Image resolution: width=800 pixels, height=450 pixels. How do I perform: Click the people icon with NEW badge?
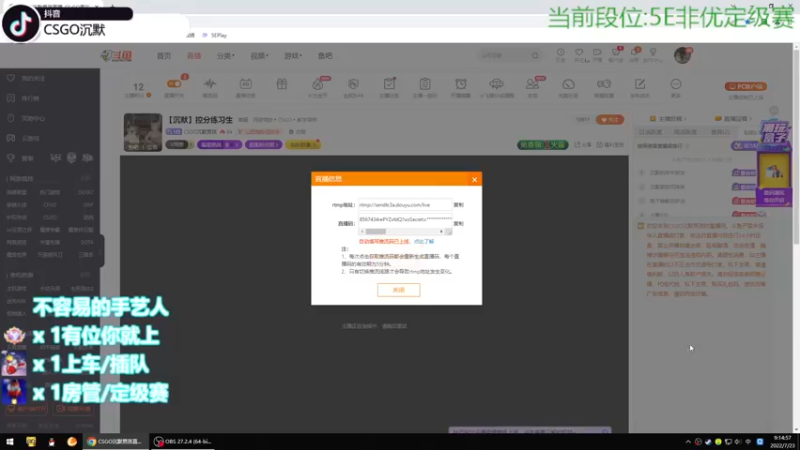(x=532, y=84)
